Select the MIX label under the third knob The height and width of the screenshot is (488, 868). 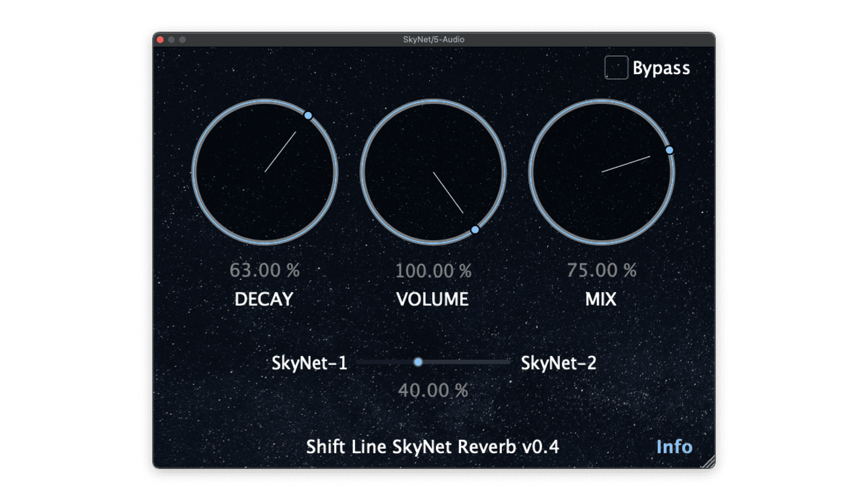click(599, 299)
